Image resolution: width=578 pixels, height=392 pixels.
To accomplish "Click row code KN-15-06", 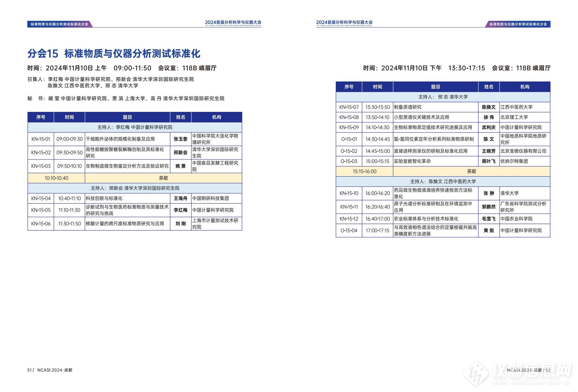I will [41, 224].
